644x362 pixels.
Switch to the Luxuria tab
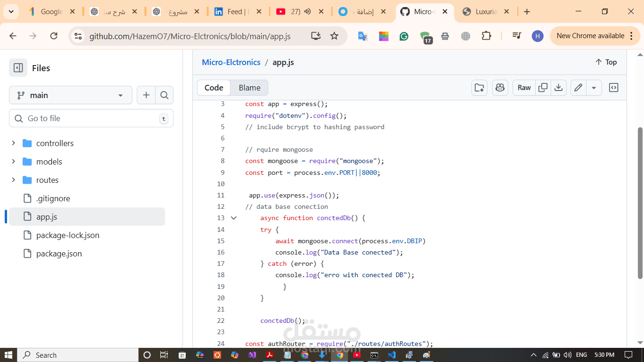pyautogui.click(x=486, y=12)
